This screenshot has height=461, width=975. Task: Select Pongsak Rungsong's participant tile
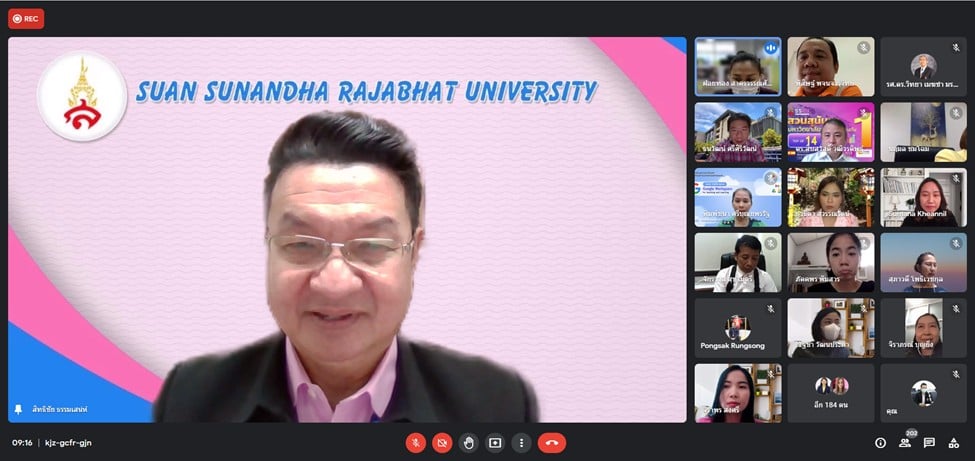pyautogui.click(x=738, y=328)
